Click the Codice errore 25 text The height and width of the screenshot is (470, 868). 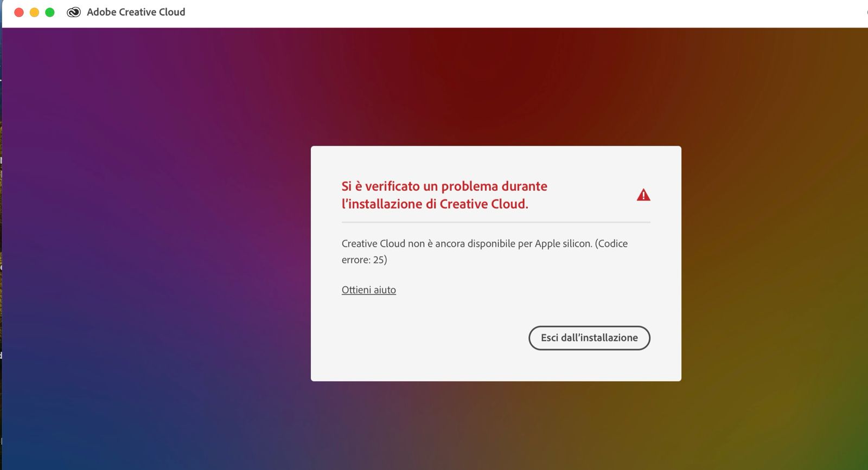click(x=484, y=252)
